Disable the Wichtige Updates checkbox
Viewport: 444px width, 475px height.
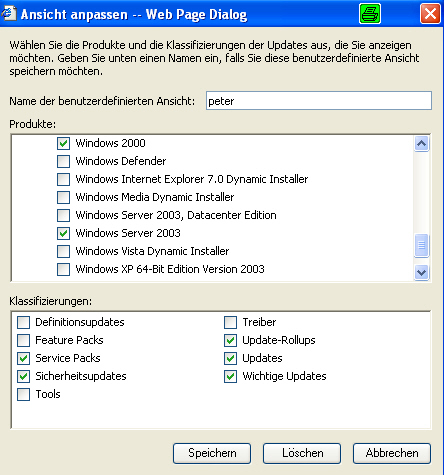point(230,376)
